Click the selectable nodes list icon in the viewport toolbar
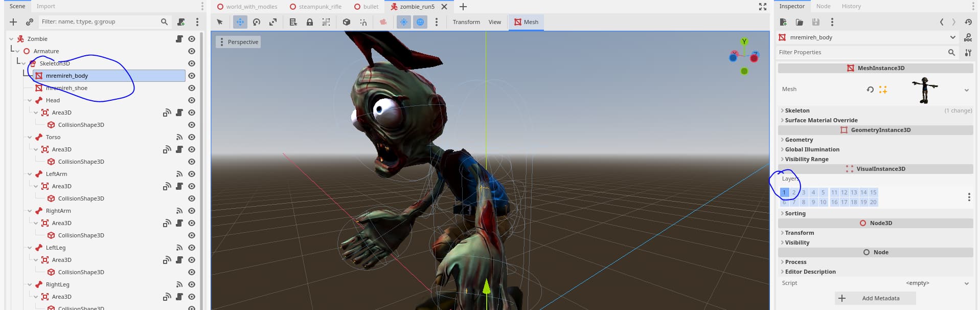The image size is (980, 310). click(x=293, y=22)
